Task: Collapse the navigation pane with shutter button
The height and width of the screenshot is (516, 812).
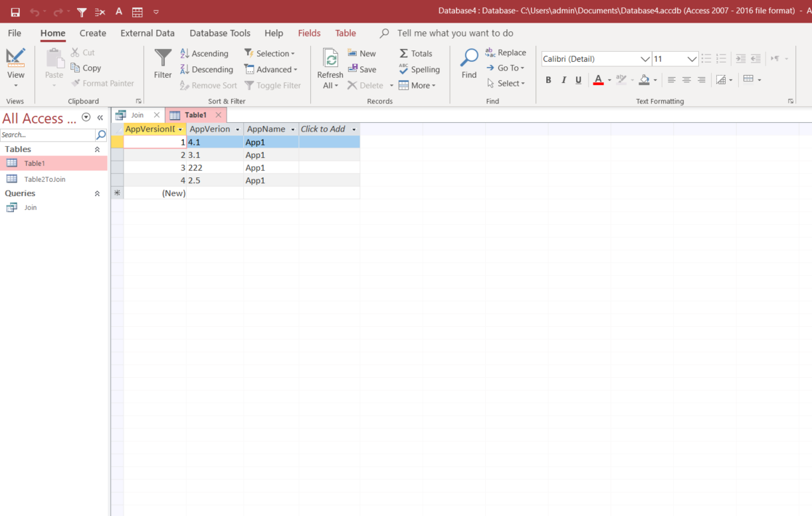Action: 100,118
